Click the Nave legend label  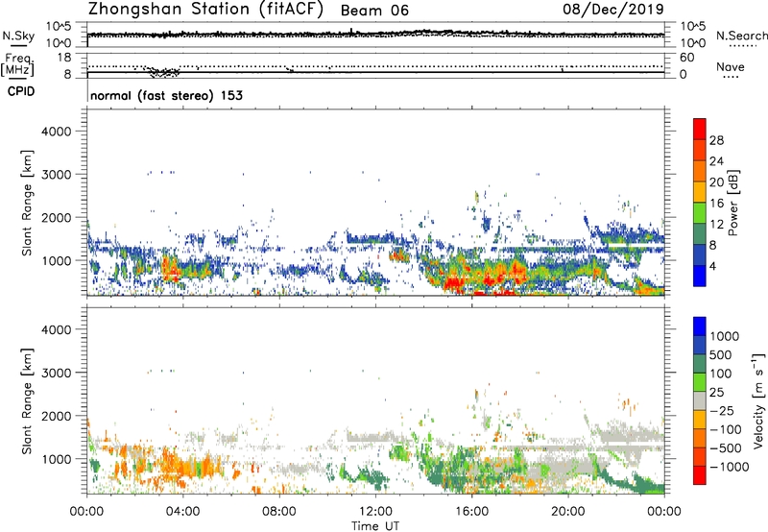pos(731,67)
